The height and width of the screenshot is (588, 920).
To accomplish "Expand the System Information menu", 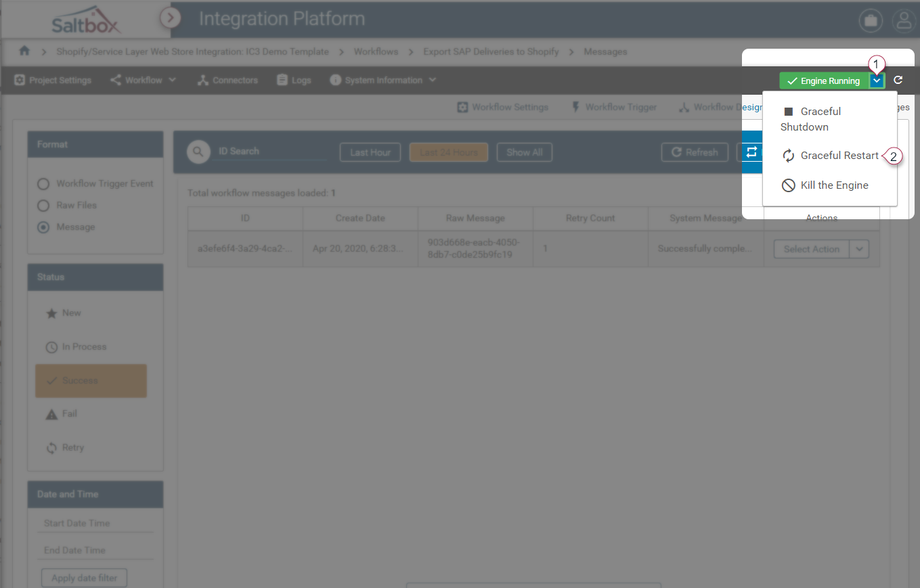I will [x=382, y=80].
